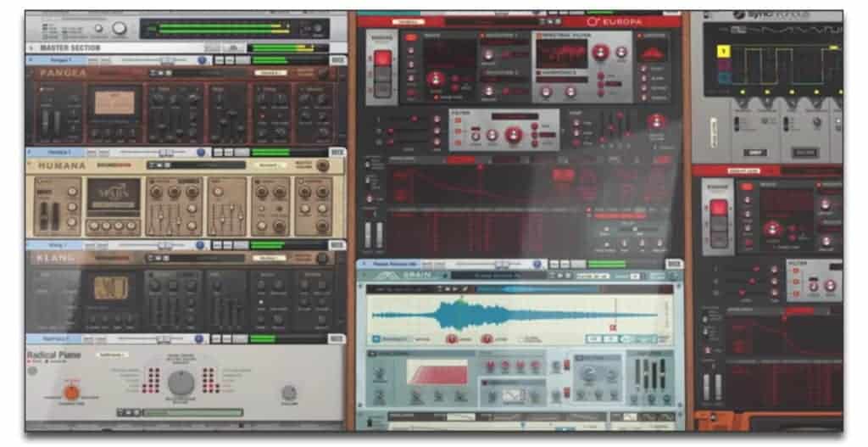868x447 pixels.
Task: Open the Europa patch name selector
Action: 491,22
